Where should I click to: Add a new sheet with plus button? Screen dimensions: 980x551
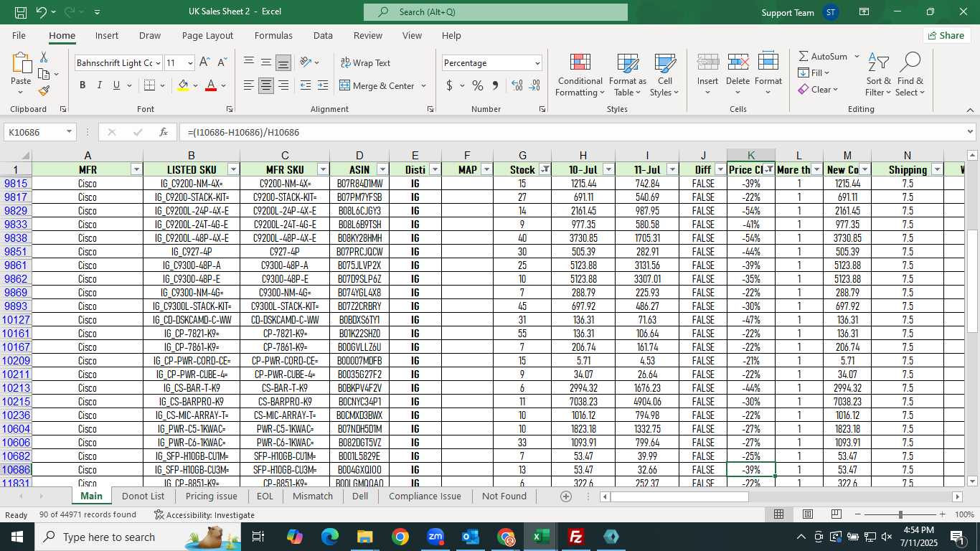pyautogui.click(x=566, y=496)
